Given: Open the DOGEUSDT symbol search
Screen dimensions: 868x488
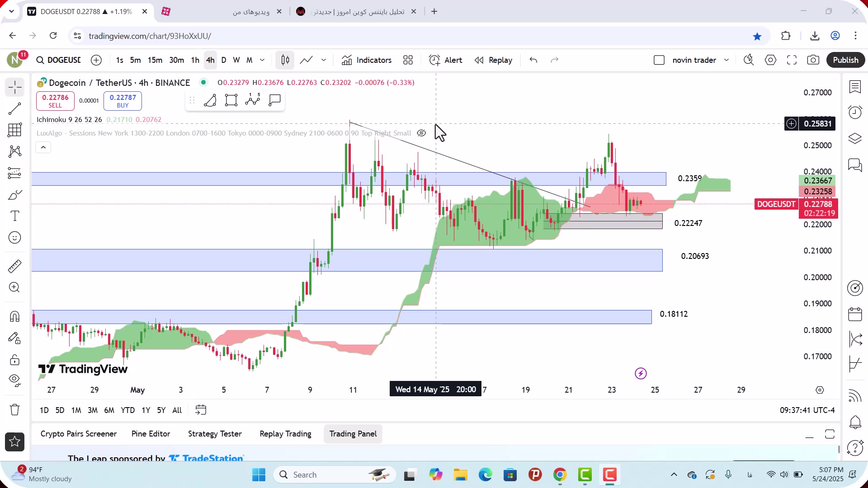Looking at the screenshot, I should click(x=59, y=60).
